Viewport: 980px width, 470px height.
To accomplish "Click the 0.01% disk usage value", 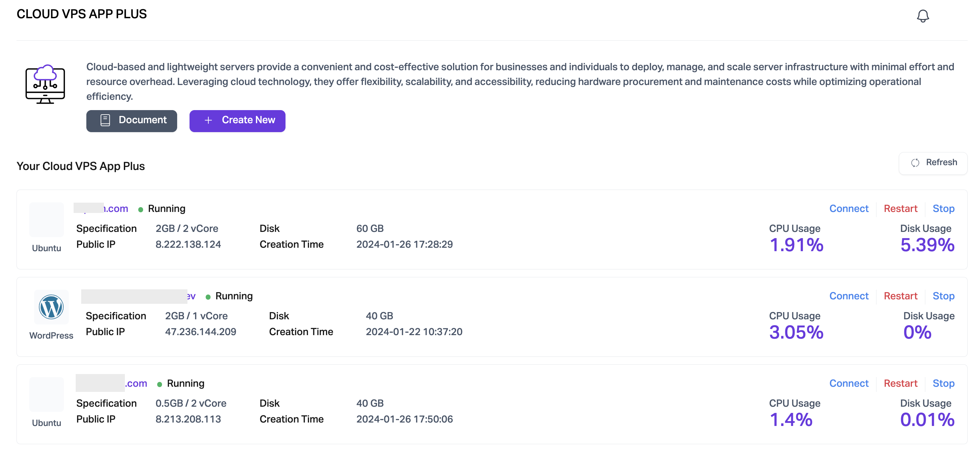I will (x=927, y=419).
